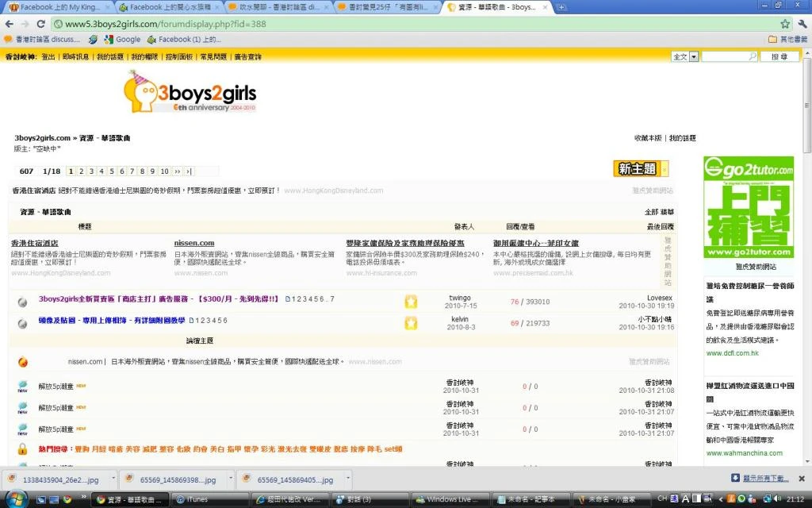Click 顯示所有下載 link in downloads bar
This screenshot has width=812, height=508.
(765, 478)
